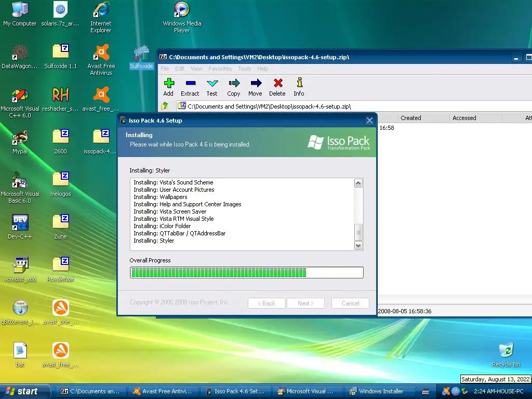The width and height of the screenshot is (532, 399).
Task: Open Edit menu in 7-Zip
Action: click(180, 69)
